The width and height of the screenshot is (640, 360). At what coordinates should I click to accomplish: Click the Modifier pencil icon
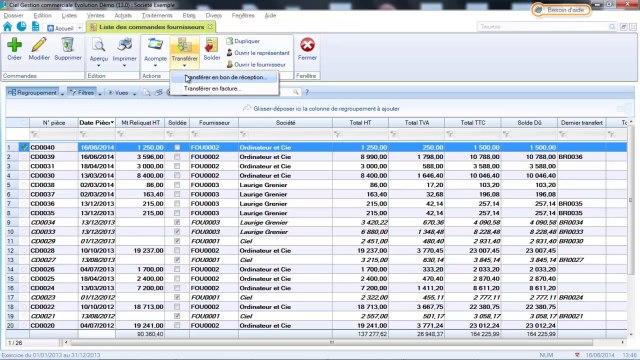[x=39, y=45]
